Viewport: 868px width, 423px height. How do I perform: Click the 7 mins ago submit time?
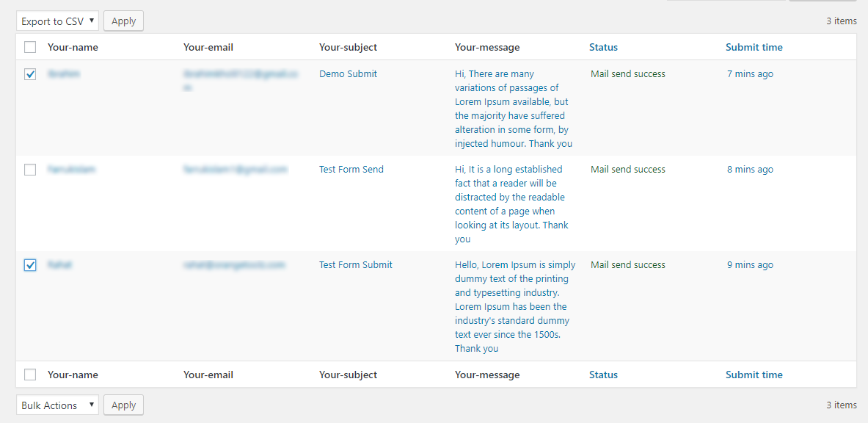[750, 73]
